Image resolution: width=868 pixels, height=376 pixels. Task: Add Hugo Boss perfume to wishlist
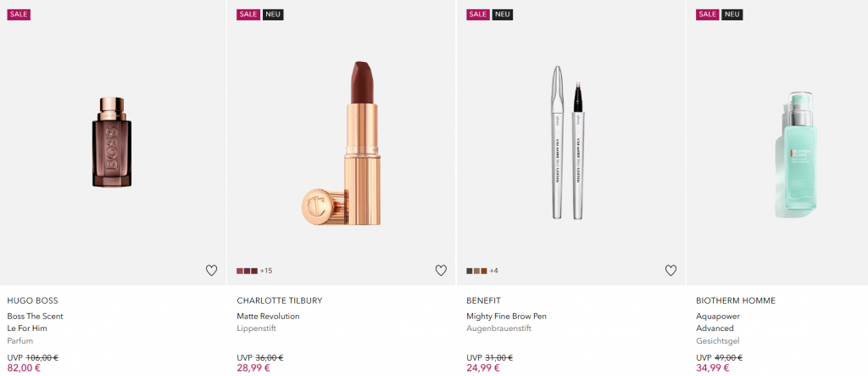pos(211,271)
